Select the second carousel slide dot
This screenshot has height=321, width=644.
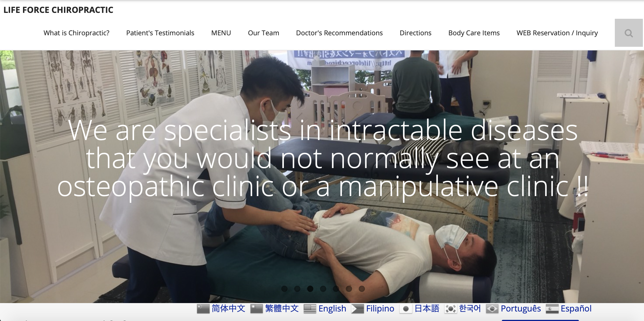coord(297,289)
